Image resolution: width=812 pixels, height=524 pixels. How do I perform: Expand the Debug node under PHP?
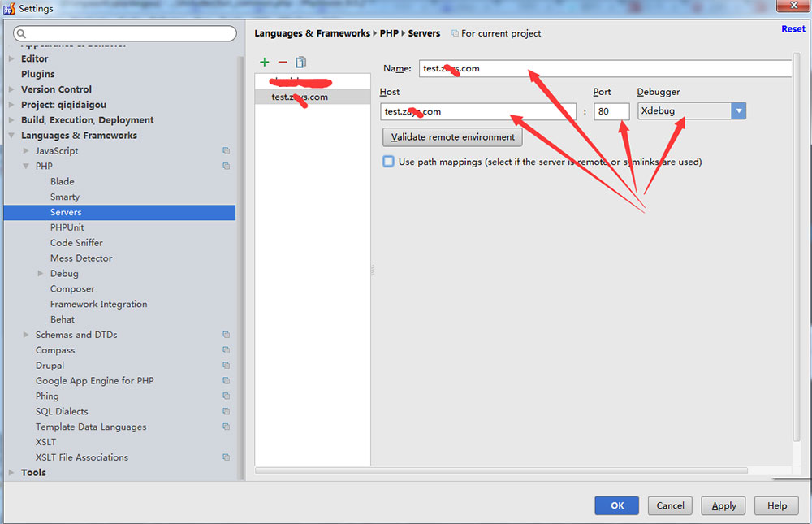(x=41, y=273)
